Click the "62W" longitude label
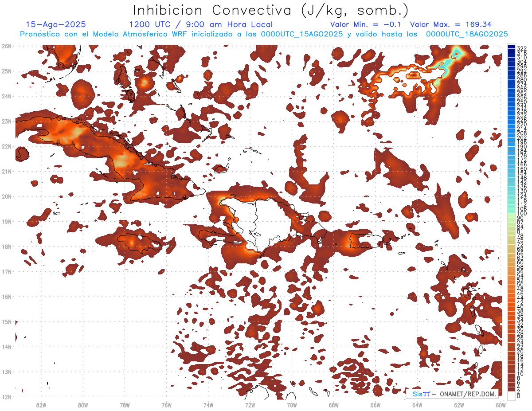The height and width of the screenshot is (411, 532). pos(459,405)
